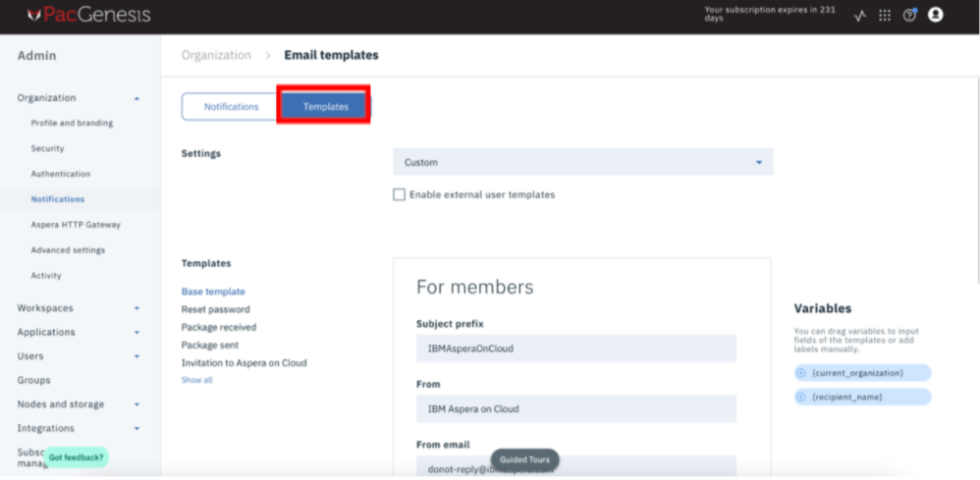Collapse the Organization section arrow
Screen dimensions: 980x480
point(136,99)
